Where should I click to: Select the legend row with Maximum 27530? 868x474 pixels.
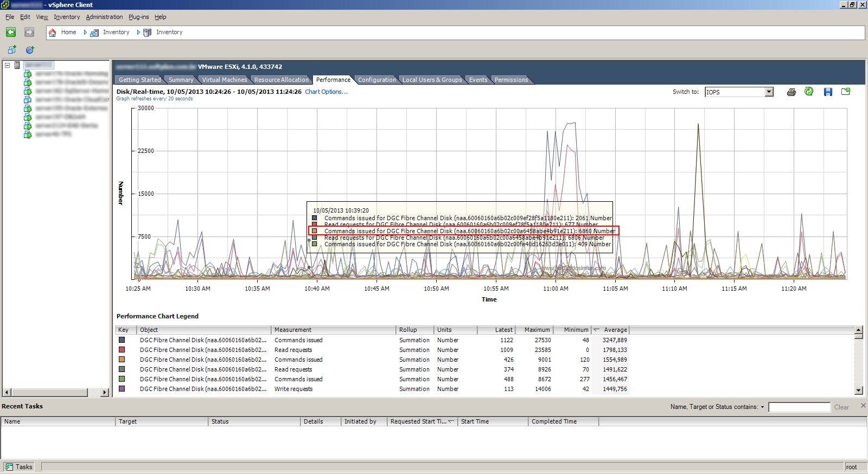point(373,340)
